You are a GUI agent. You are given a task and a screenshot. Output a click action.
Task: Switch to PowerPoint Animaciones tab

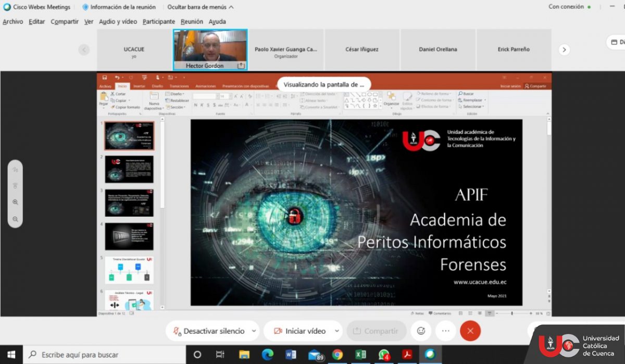pos(206,86)
